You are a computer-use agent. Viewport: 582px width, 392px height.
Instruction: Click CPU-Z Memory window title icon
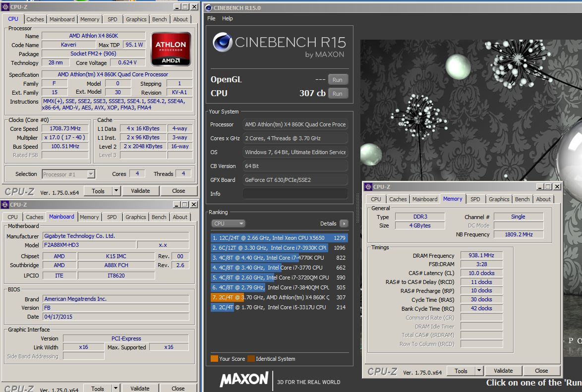(x=368, y=187)
